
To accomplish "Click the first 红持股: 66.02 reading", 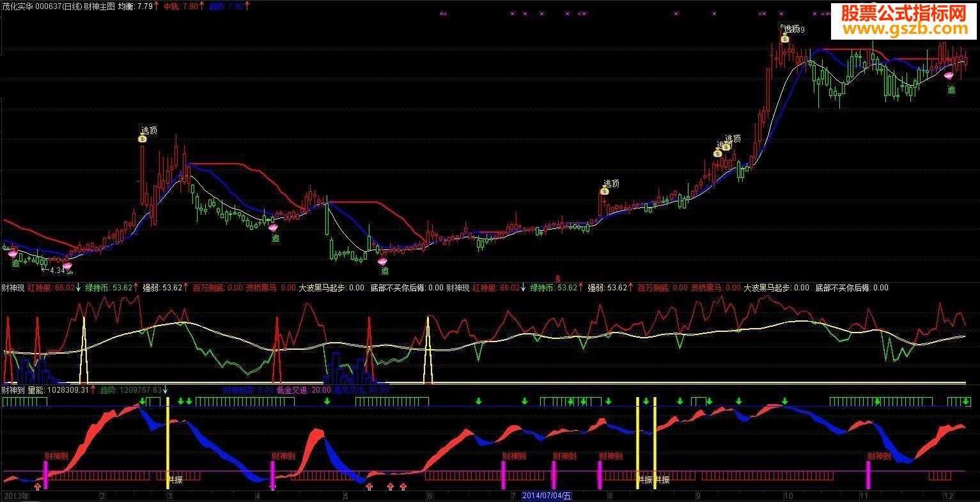I will [51, 288].
